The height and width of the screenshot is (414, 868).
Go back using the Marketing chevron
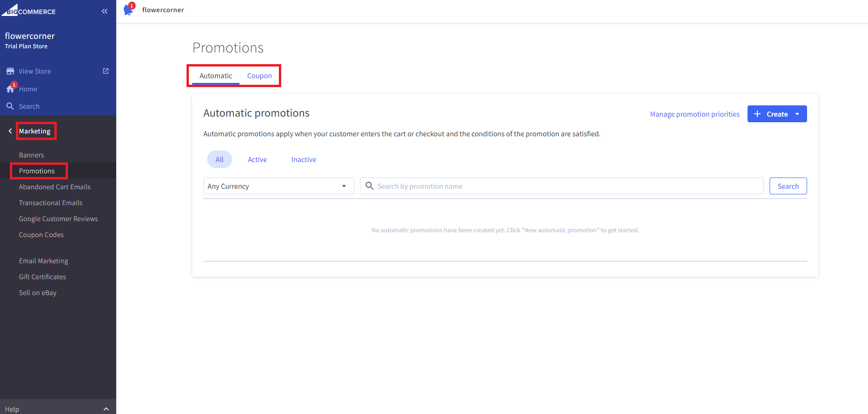tap(10, 131)
